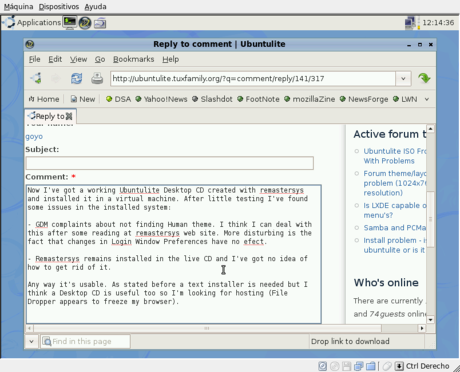Click the horizontal scrollbar thumb

coord(207,328)
